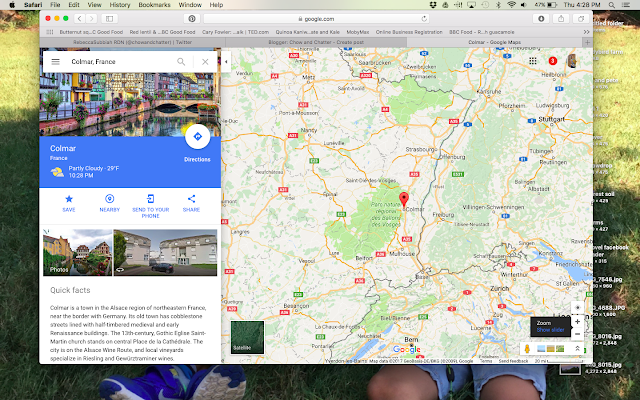The width and height of the screenshot is (640, 400).
Task: Click the Google account avatar
Action: 572,61
